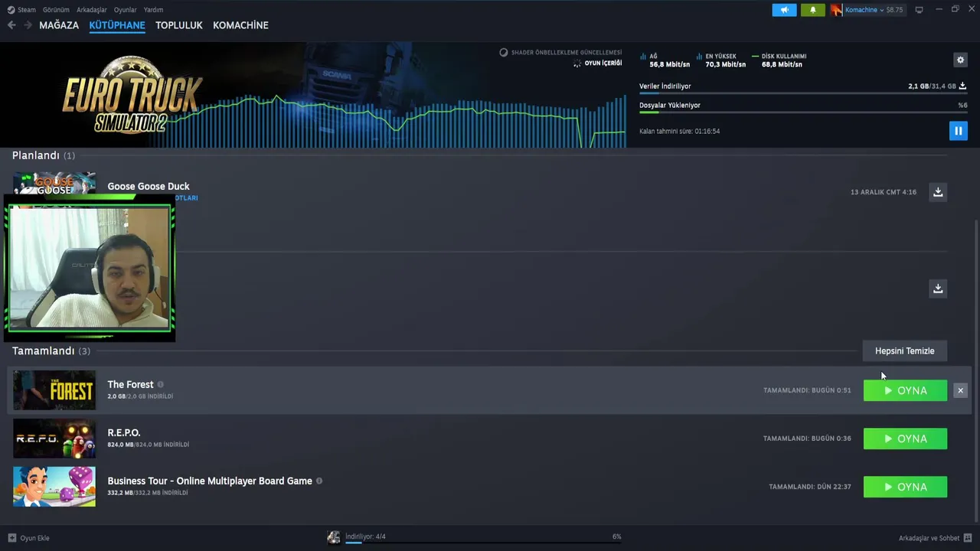Click the game icon in download status bar

click(334, 537)
